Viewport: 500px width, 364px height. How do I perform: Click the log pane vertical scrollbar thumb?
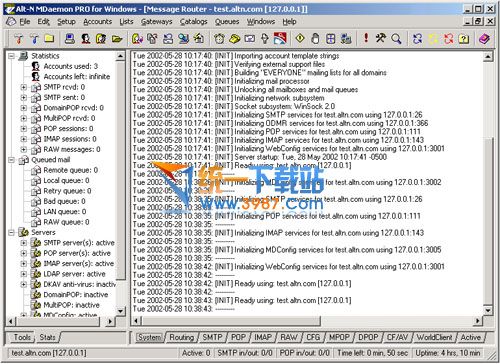tap(487, 220)
